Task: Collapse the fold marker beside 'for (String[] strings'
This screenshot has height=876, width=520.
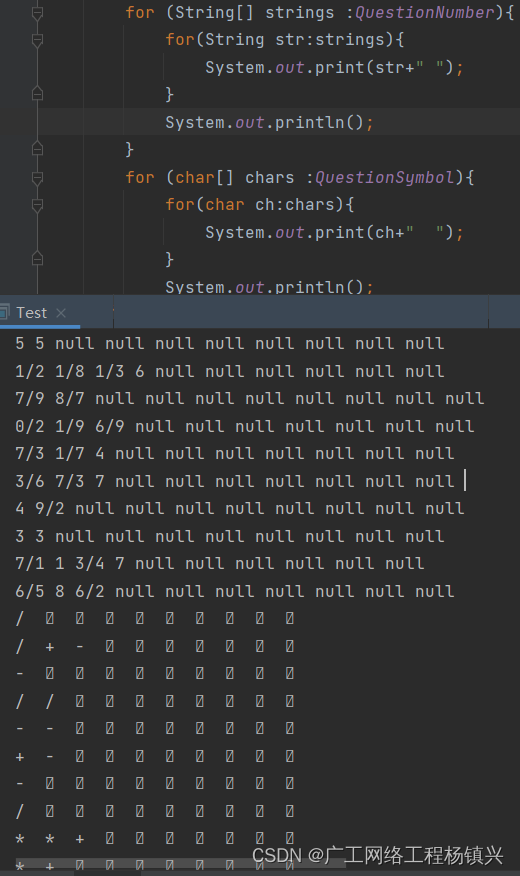Action: 37,12
